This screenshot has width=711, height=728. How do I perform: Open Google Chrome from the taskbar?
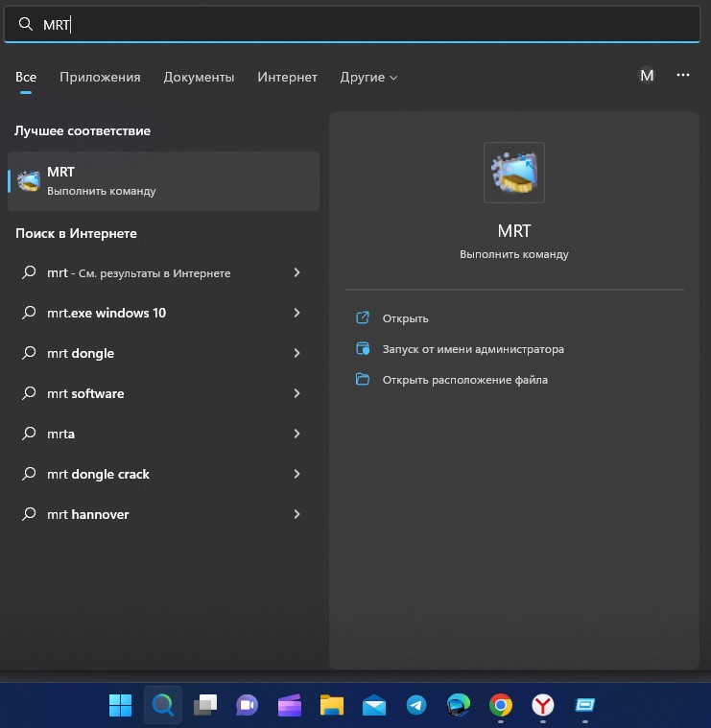(500, 706)
